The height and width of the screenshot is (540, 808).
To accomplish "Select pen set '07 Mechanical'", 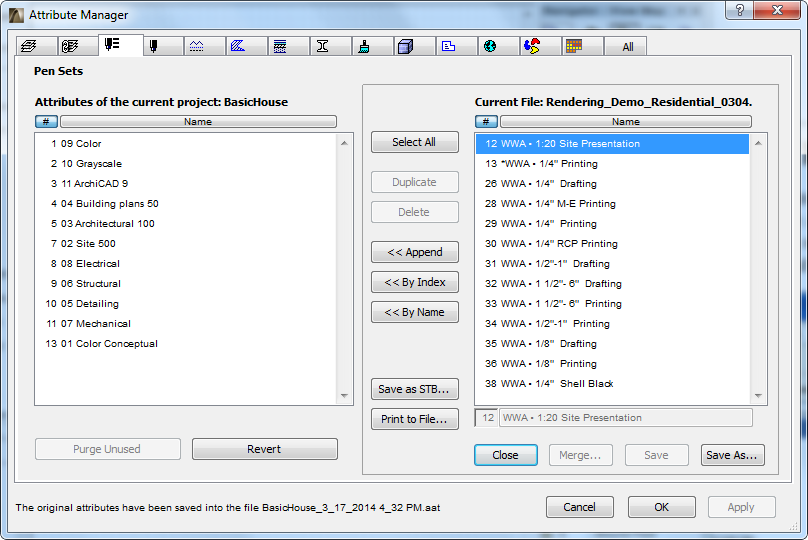I will pos(186,324).
